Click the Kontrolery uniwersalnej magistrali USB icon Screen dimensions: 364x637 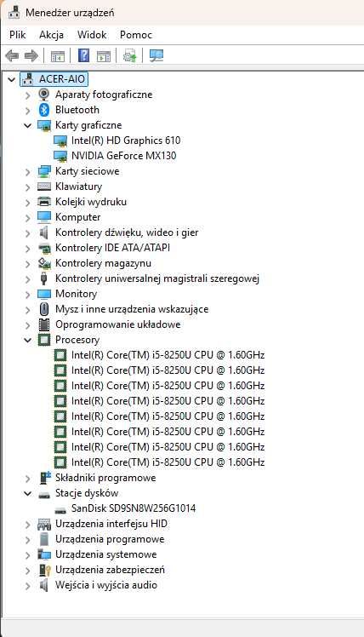coord(44,278)
